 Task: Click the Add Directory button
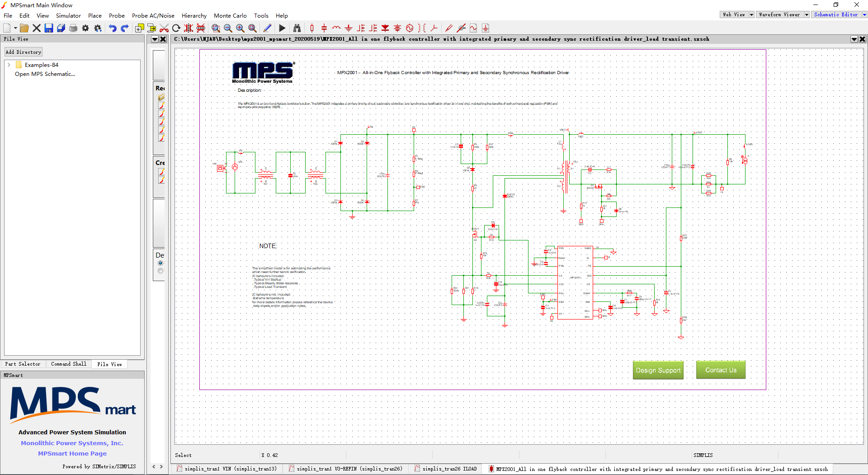pos(24,52)
